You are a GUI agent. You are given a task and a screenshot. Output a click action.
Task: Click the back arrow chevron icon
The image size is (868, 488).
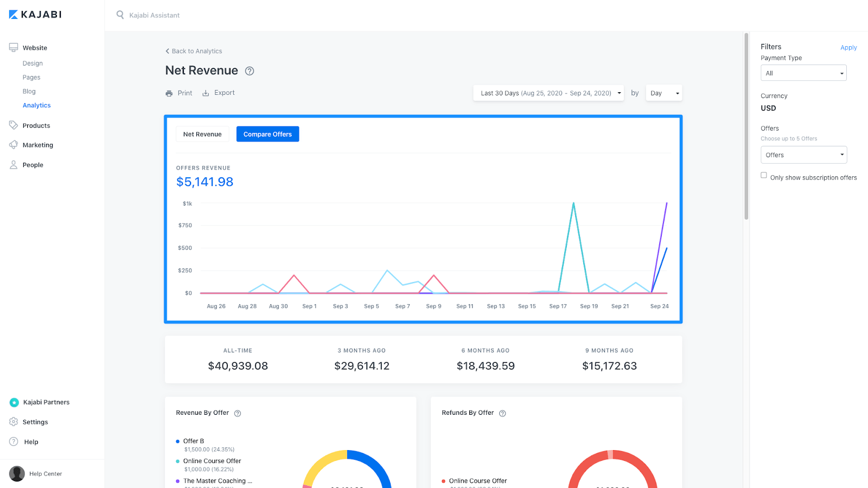pos(168,51)
